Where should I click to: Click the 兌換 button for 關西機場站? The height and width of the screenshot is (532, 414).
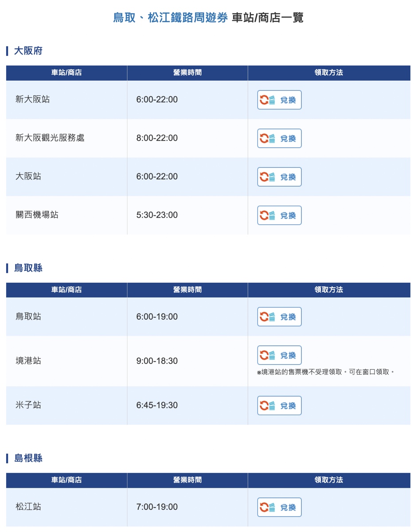279,215
